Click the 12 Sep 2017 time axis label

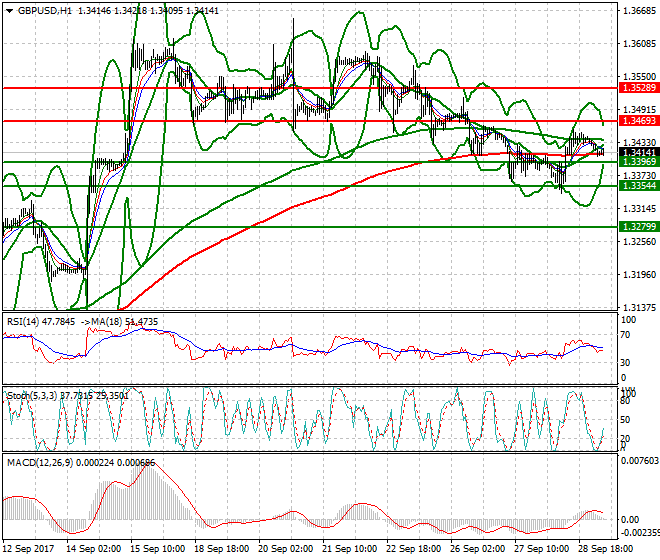click(x=29, y=549)
